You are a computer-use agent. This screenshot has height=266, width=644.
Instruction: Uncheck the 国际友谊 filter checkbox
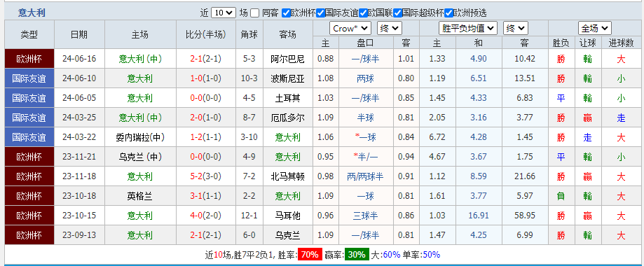point(321,13)
